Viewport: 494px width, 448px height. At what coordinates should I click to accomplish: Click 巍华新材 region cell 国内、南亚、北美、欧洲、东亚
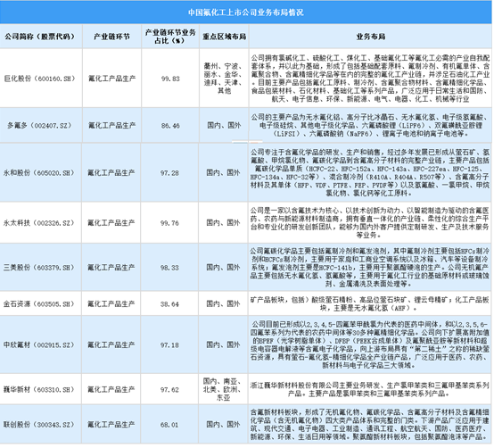[224, 390]
